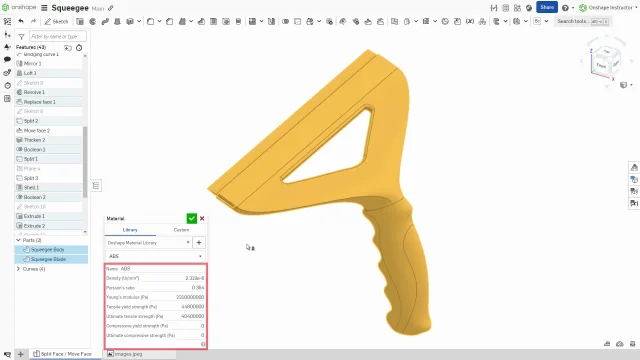This screenshot has height=360, width=640.
Task: Cancel Material dialog with red X
Action: (202, 218)
